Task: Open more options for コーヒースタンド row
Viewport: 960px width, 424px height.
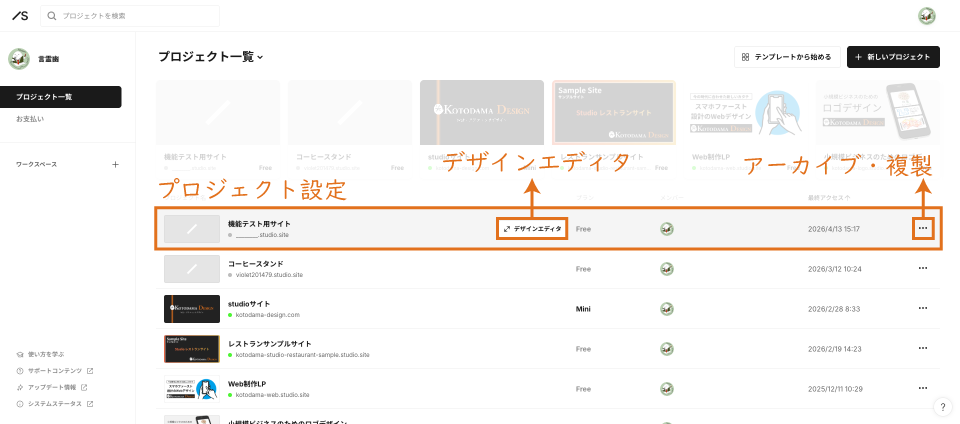Action: 923,269
